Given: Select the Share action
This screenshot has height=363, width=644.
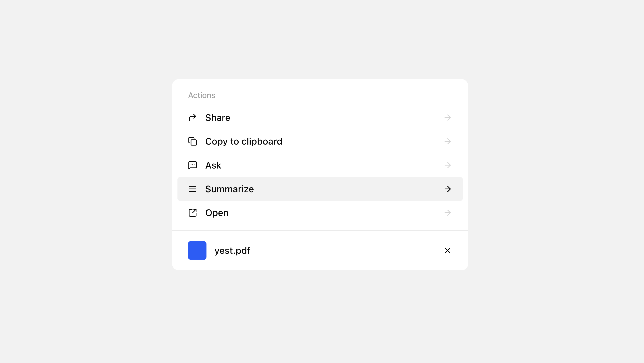Looking at the screenshot, I should pyautogui.click(x=218, y=117).
